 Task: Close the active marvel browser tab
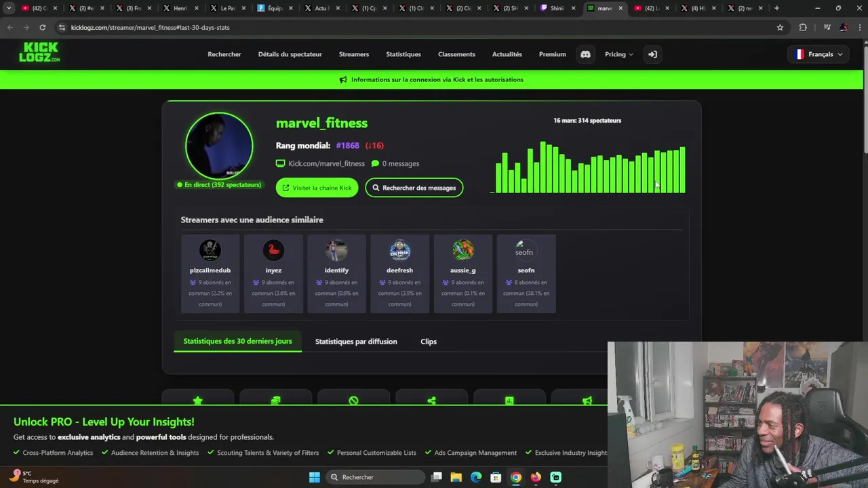pyautogui.click(x=620, y=8)
